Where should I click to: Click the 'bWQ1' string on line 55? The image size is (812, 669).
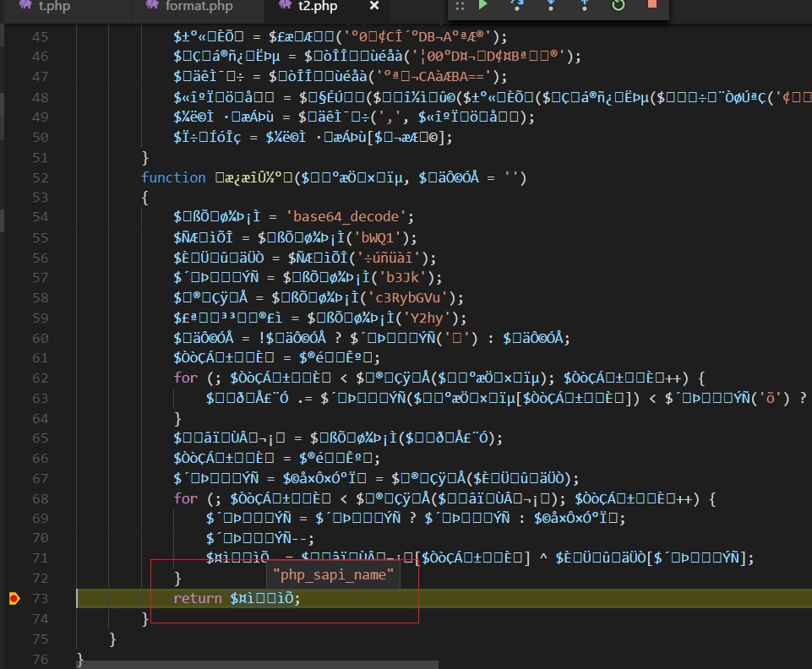tap(378, 237)
